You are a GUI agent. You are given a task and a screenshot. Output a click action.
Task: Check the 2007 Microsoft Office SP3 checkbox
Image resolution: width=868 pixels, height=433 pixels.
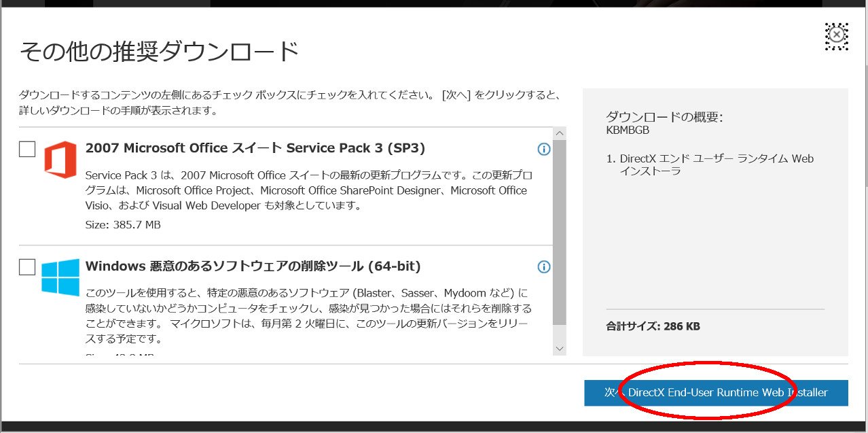click(27, 149)
